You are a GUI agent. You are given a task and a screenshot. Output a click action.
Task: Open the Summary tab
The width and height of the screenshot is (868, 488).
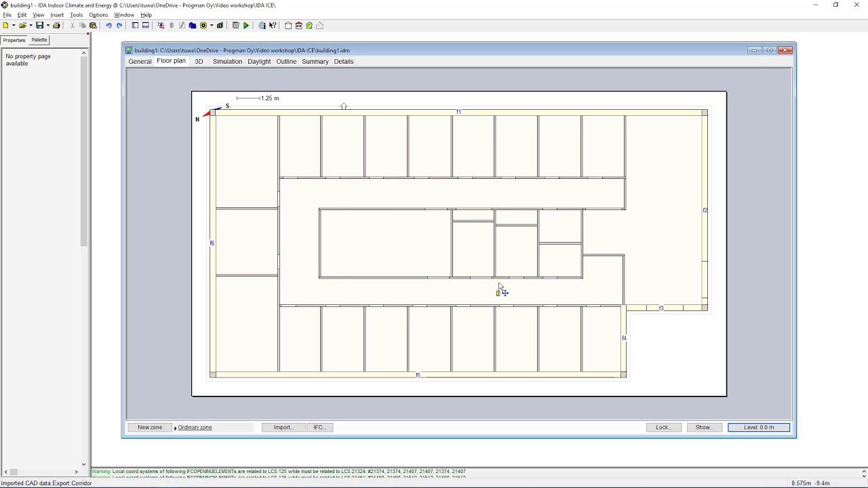coord(315,61)
